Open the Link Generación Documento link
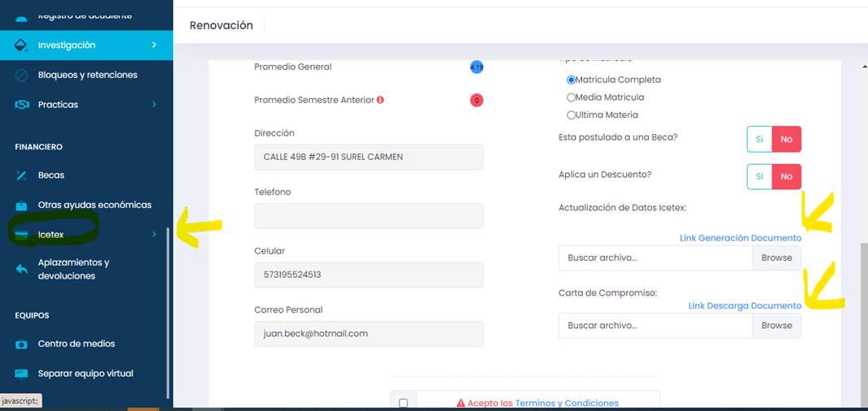 click(740, 238)
